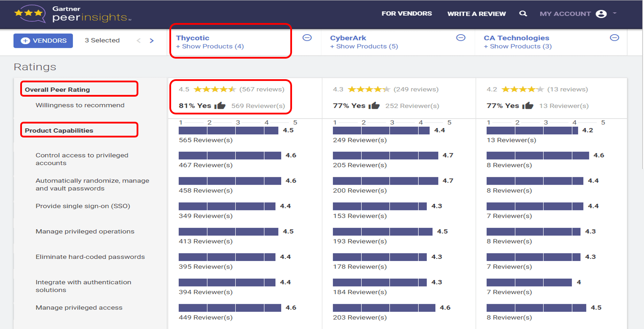
Task: Expand Show Products (5) for CyberArk
Action: pos(364,46)
